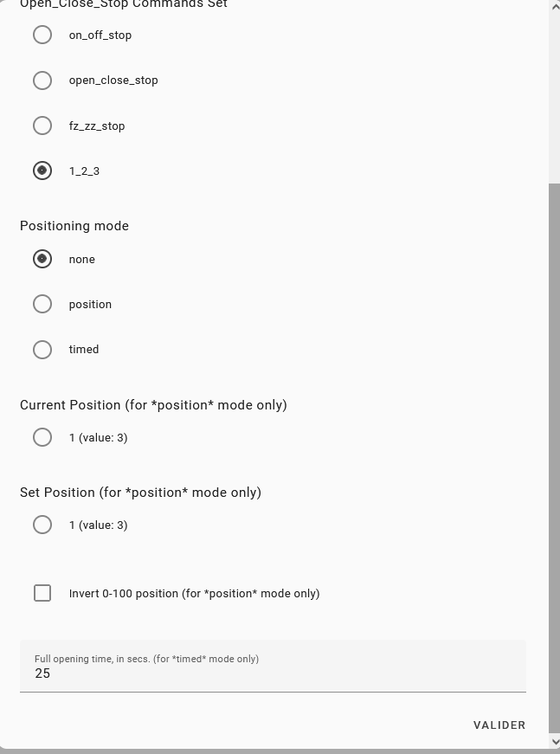Click the open_close_stop label text
This screenshot has width=560, height=754.
click(113, 81)
